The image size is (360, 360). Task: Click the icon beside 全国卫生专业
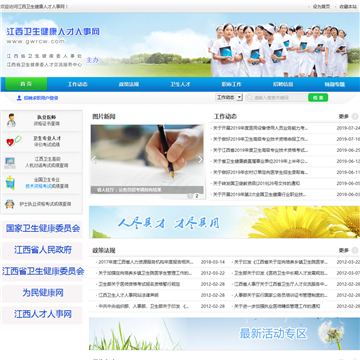(x=10, y=183)
